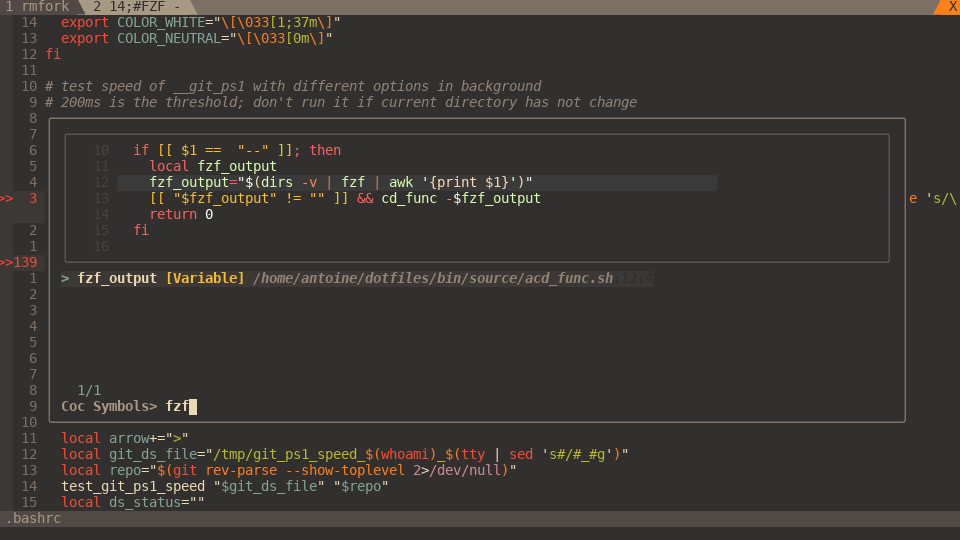Click the 'fi' on line 12
Image resolution: width=960 pixels, height=540 pixels.
coord(53,54)
